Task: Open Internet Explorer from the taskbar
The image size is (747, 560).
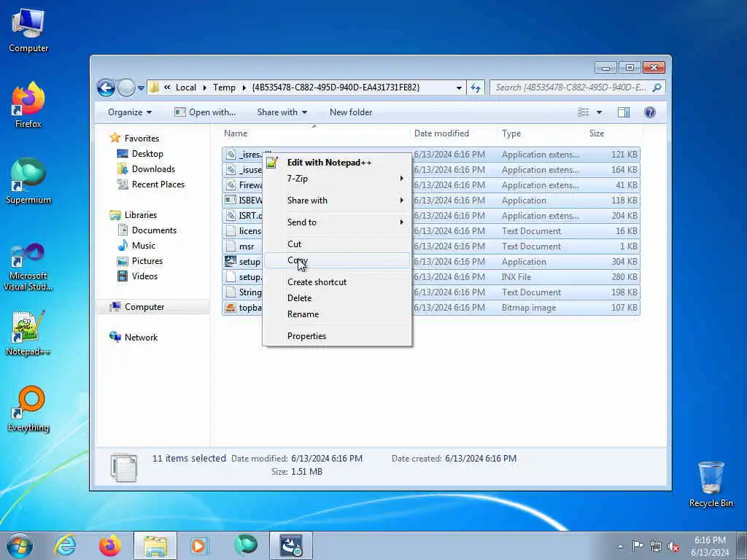Action: (x=65, y=545)
